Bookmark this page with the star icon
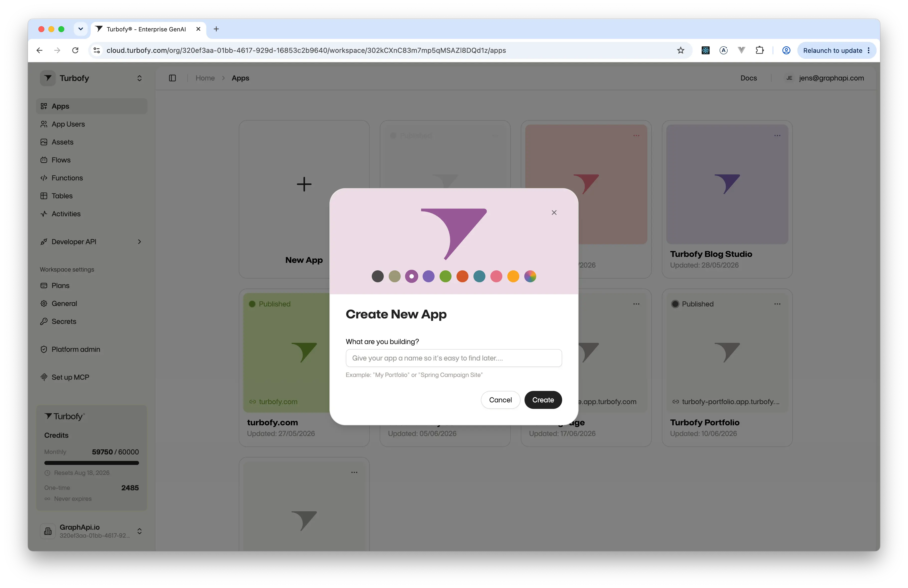This screenshot has width=908, height=588. tap(681, 50)
